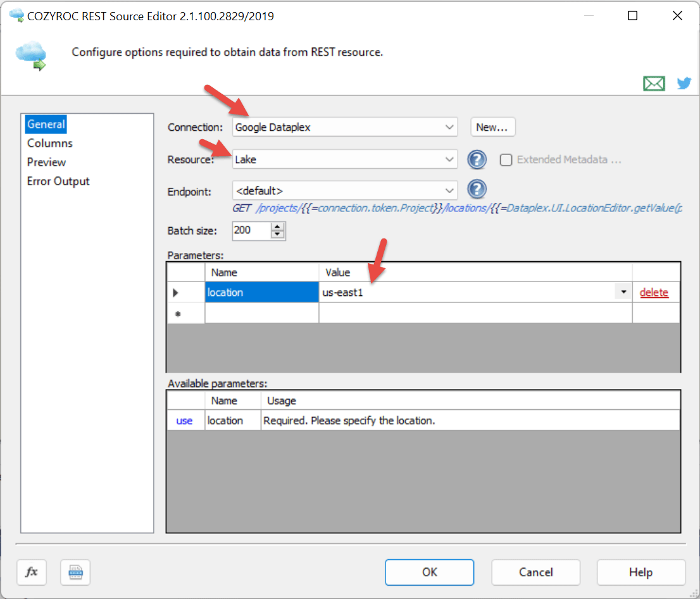Open the fx expression editor
Image resolution: width=700 pixels, height=599 pixels.
click(x=31, y=572)
